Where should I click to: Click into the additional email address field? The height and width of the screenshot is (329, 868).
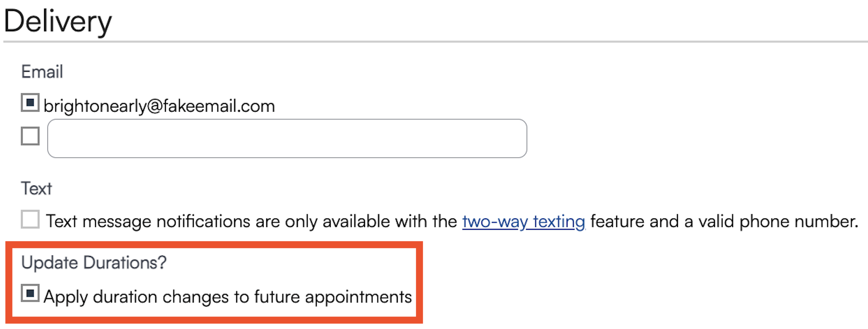pos(287,138)
